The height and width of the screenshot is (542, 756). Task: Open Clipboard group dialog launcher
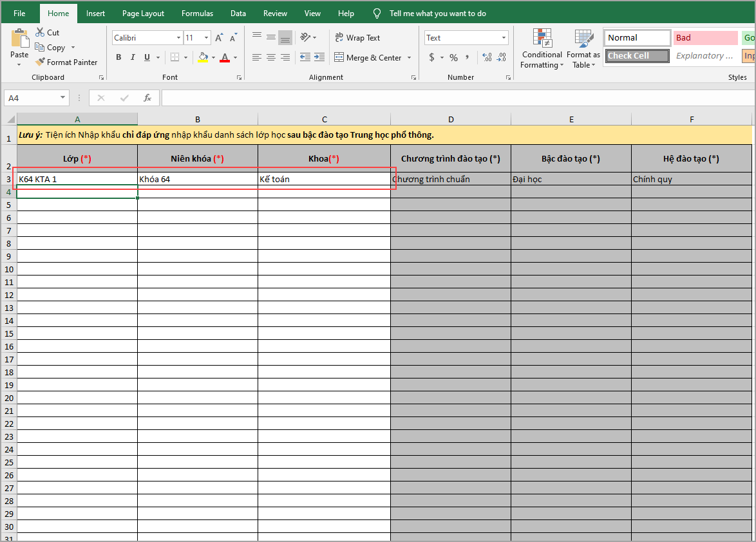[101, 77]
